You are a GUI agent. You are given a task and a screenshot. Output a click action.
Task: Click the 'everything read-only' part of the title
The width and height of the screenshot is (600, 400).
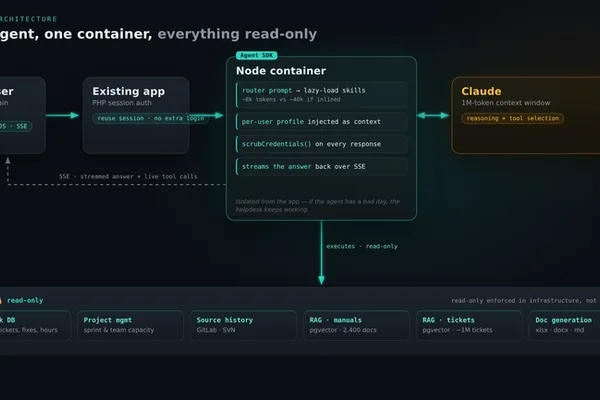[237, 34]
